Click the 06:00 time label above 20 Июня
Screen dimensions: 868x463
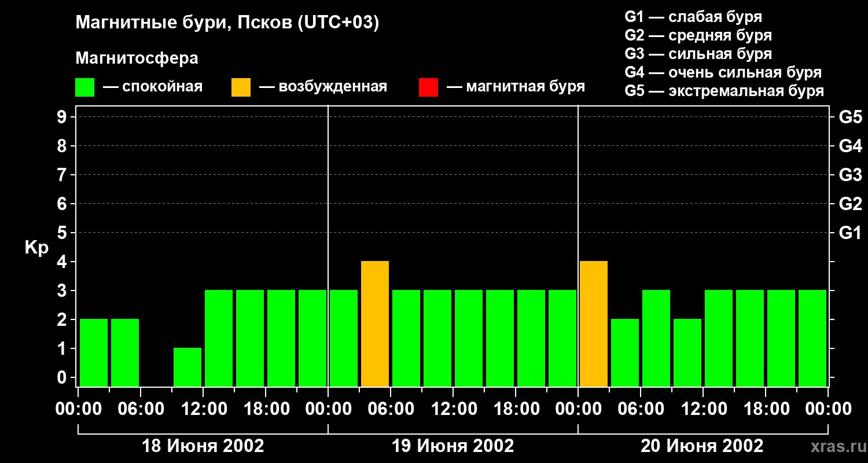(x=641, y=409)
